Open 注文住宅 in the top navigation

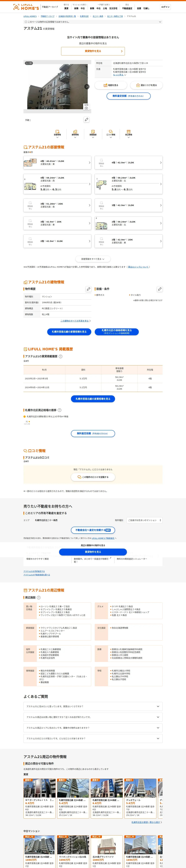coord(113,8)
